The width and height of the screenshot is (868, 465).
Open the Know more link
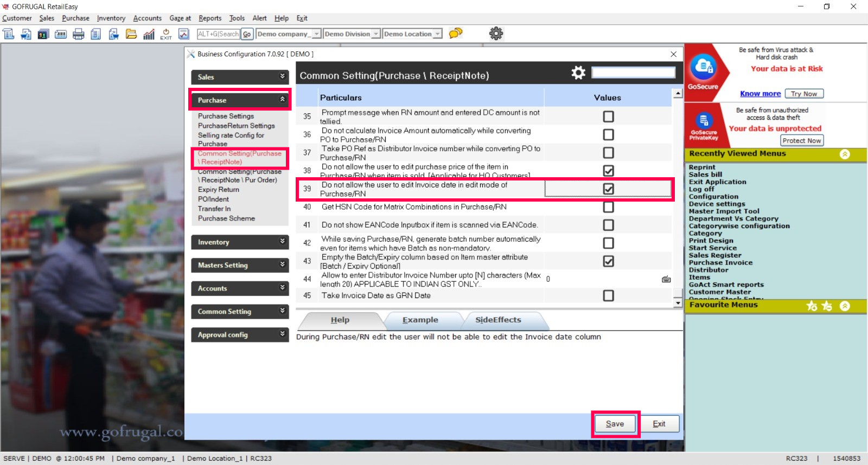click(761, 94)
